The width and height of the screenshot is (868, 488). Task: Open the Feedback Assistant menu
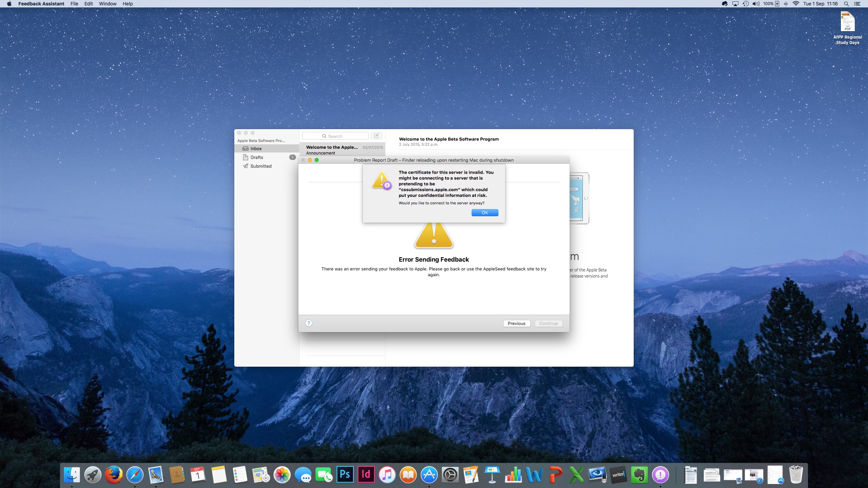click(41, 4)
